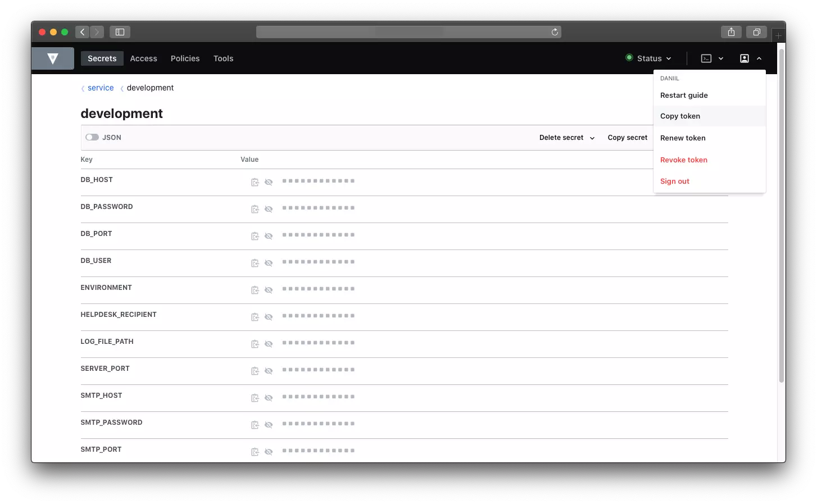The height and width of the screenshot is (504, 817).
Task: Click the browser address bar
Action: pyautogui.click(x=408, y=32)
